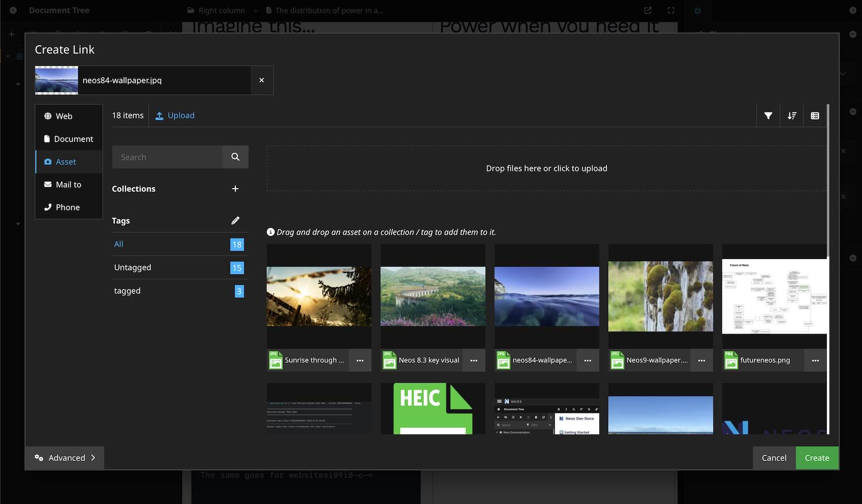This screenshot has height=504, width=862.
Task: Filter assets by the Untagged tag
Action: point(132,267)
